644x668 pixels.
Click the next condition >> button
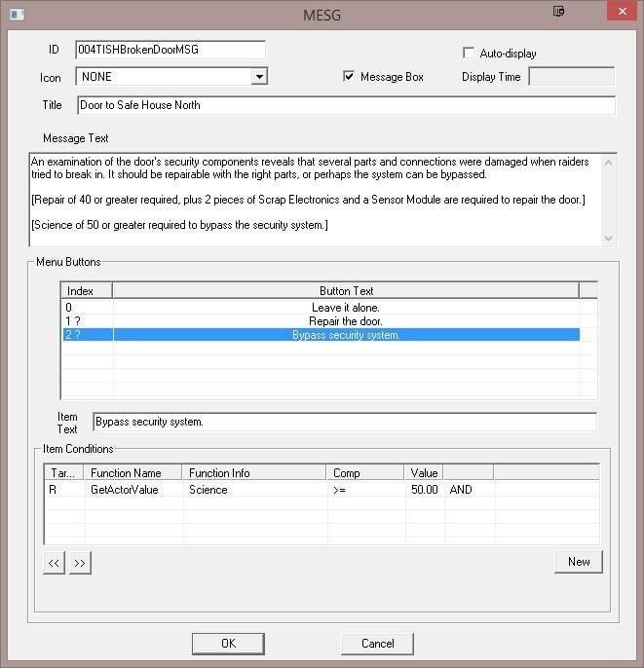pyautogui.click(x=80, y=563)
